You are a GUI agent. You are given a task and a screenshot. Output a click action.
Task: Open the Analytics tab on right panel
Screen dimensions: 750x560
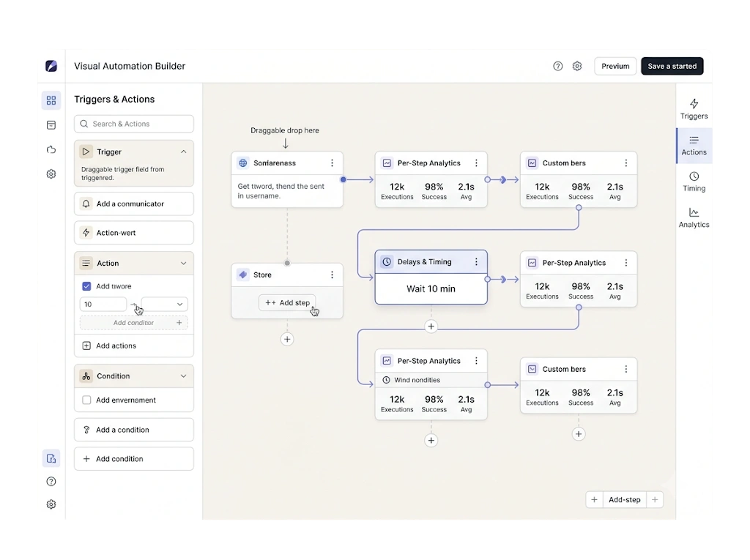[694, 218]
